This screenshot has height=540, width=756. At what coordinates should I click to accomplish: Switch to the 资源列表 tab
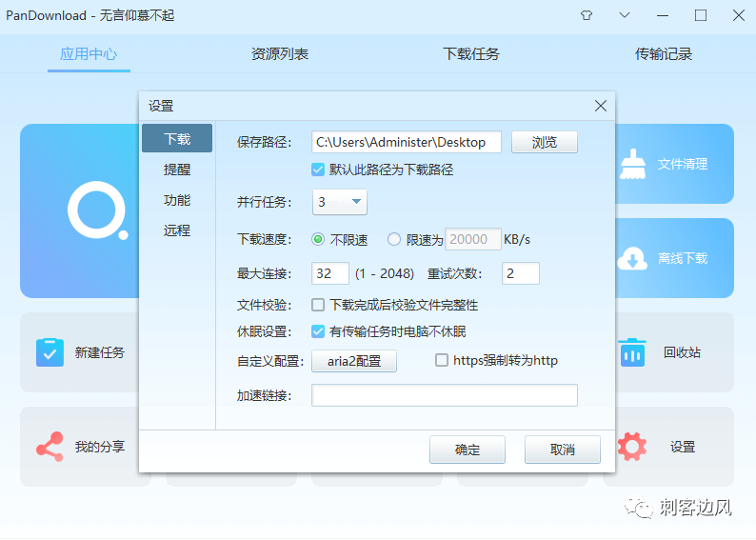coord(280,54)
